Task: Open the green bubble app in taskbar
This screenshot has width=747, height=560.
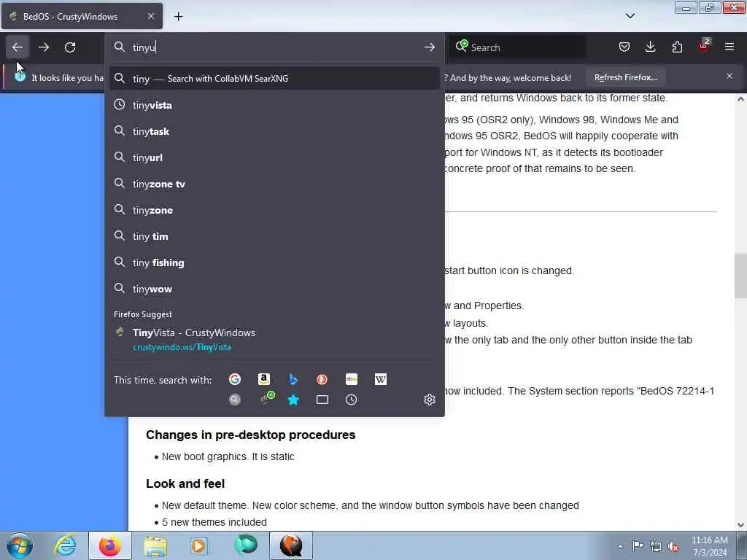Action: click(246, 545)
